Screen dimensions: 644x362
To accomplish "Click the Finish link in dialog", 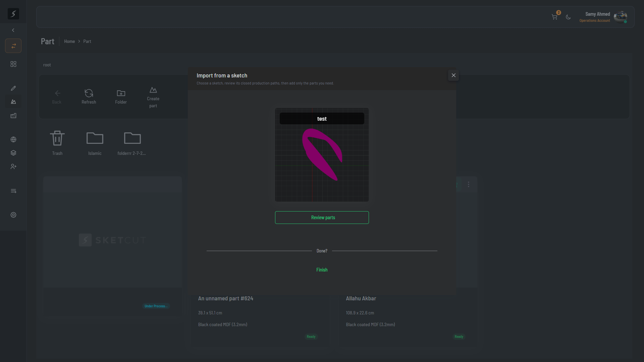I will [322, 270].
